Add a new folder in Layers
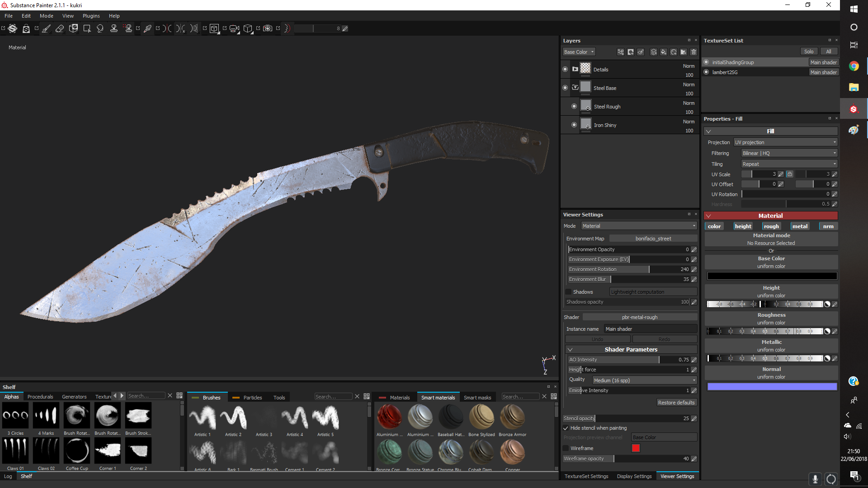This screenshot has height=488, width=868. 684,52
